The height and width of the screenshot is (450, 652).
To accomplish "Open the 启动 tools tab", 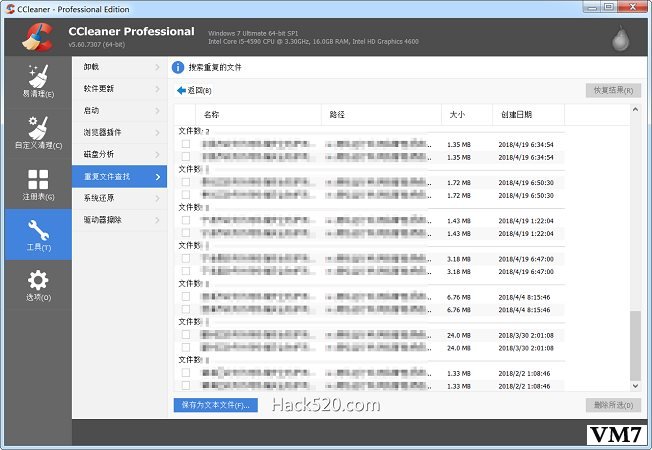I will [x=120, y=111].
